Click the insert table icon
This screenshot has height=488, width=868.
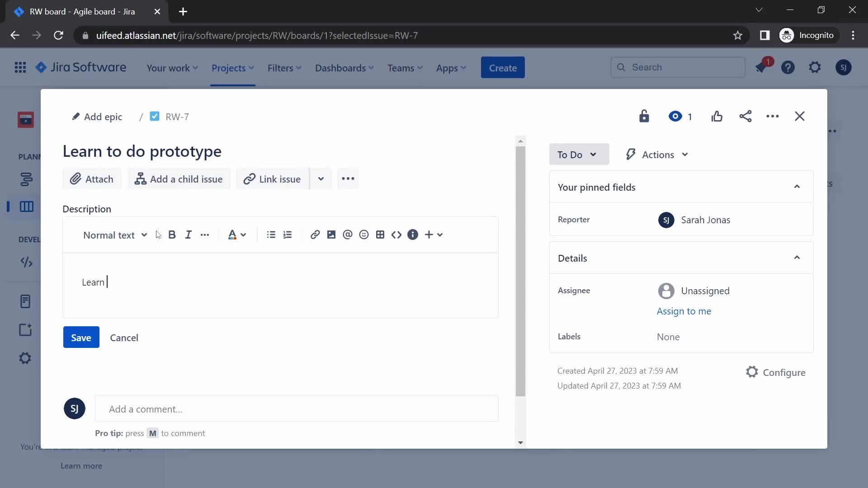coord(380,234)
